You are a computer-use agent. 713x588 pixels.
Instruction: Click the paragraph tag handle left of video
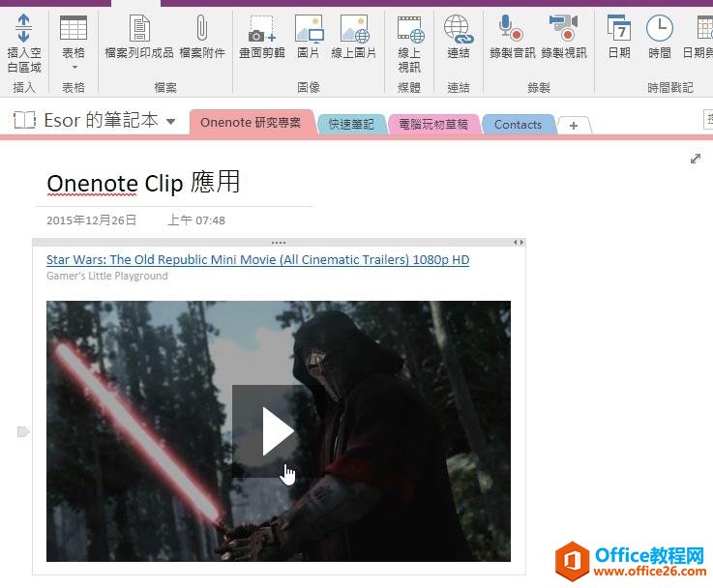(x=23, y=431)
